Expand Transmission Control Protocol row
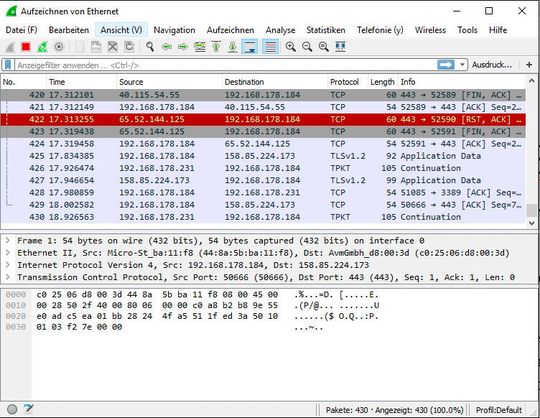The width and height of the screenshot is (540, 418). [8, 277]
